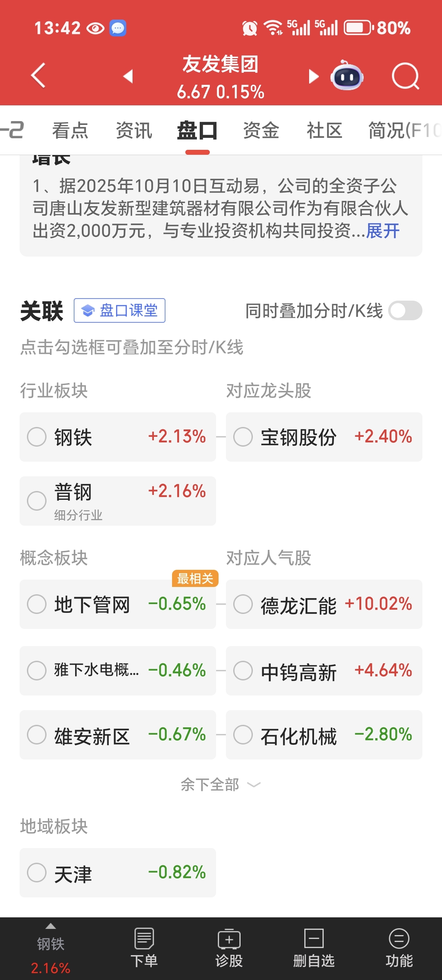Go to previous stock with left triangle

[x=128, y=76]
